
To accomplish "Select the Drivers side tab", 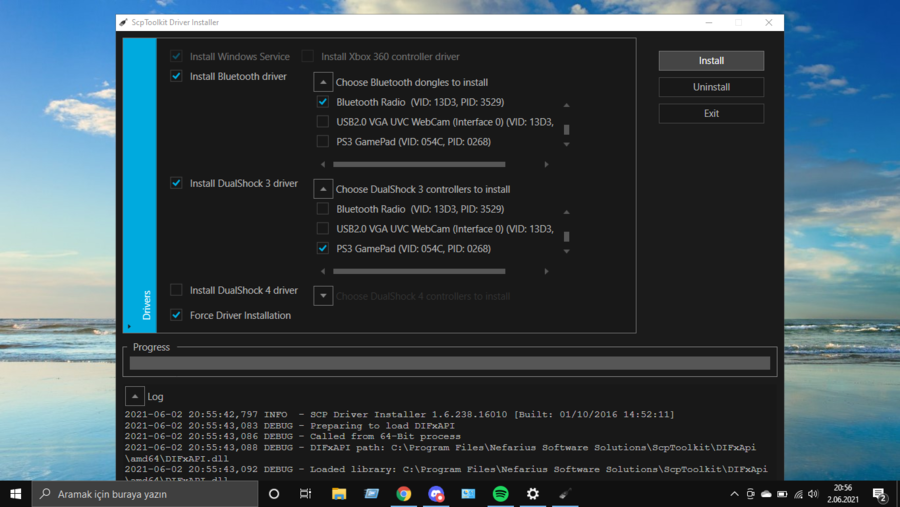I will tap(146, 305).
